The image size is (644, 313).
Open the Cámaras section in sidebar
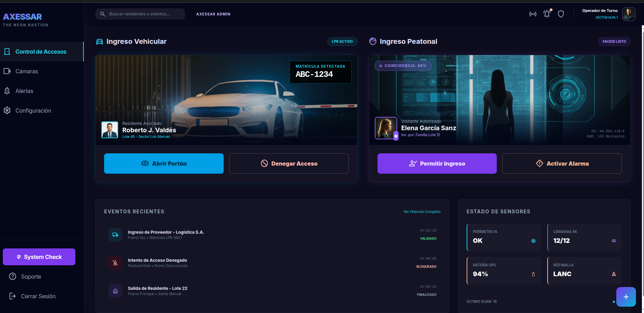[x=27, y=71]
